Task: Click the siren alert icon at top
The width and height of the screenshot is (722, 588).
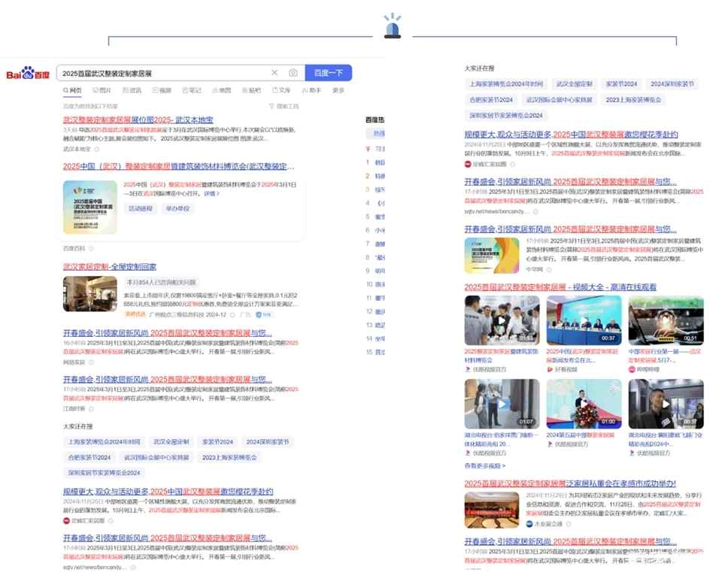Action: point(393,26)
